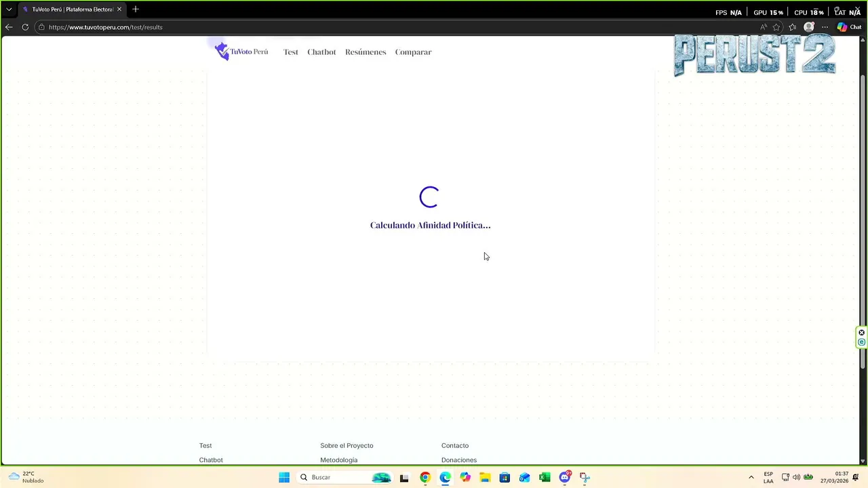Viewport: 868px width, 488px height.
Task: Open the Copilot Chat button
Action: (x=849, y=27)
